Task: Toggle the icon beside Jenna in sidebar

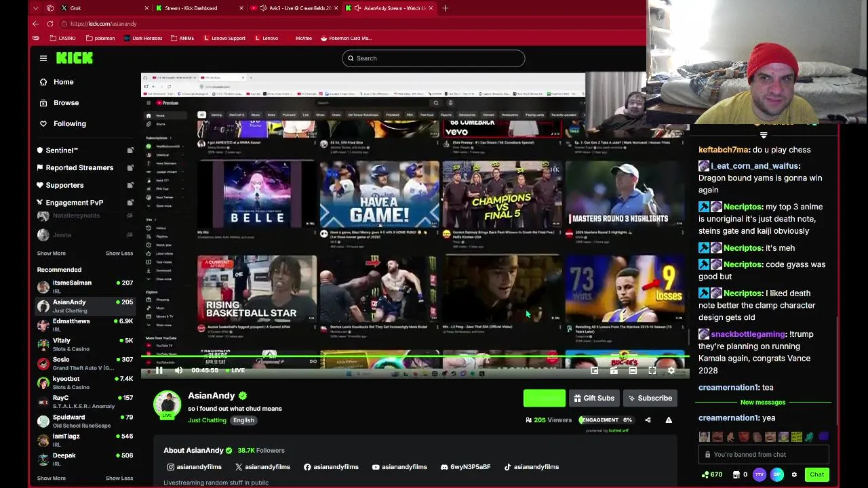Action: point(129,235)
